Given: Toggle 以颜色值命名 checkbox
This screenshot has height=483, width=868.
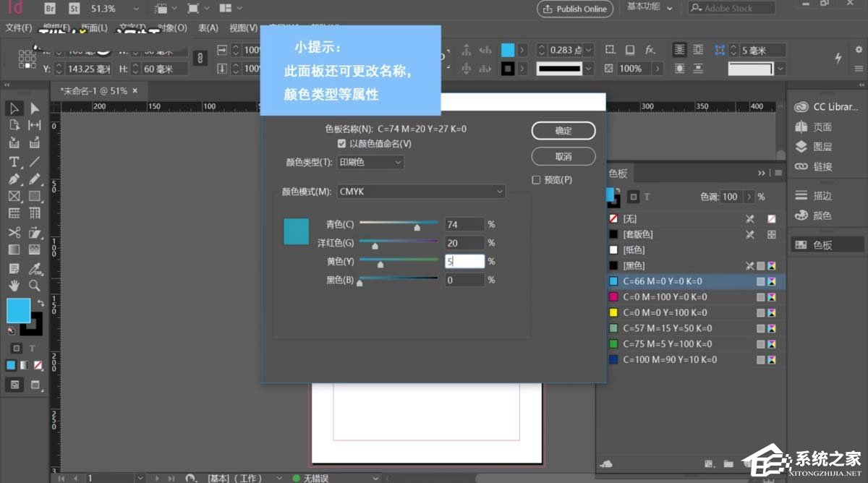Looking at the screenshot, I should coord(341,144).
